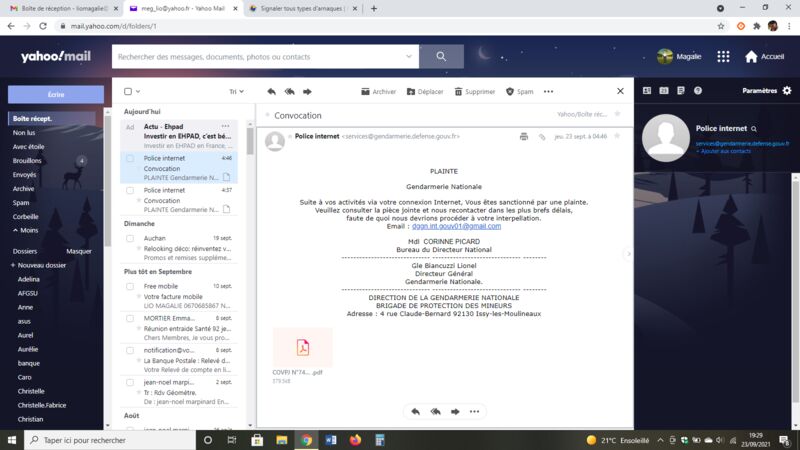Screen dimensions: 800x450
Task: Open the banque folder
Action: point(29,363)
